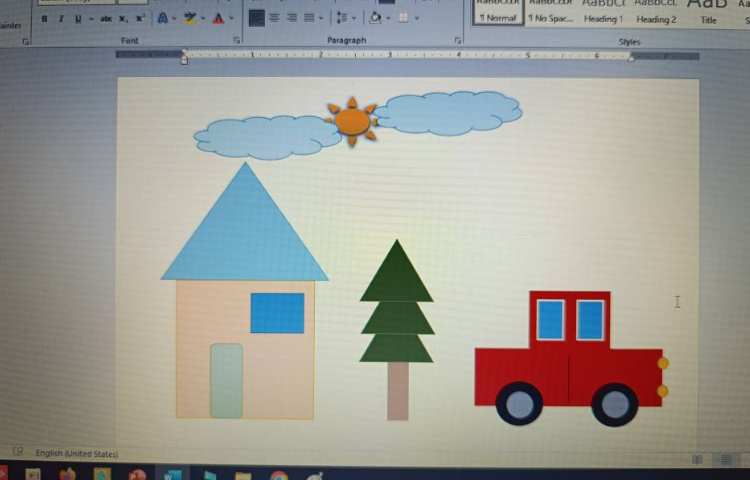Apply the red font color

pos(218,18)
